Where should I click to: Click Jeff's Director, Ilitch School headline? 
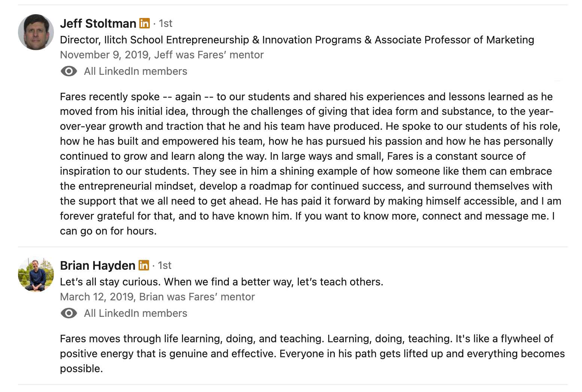(297, 40)
